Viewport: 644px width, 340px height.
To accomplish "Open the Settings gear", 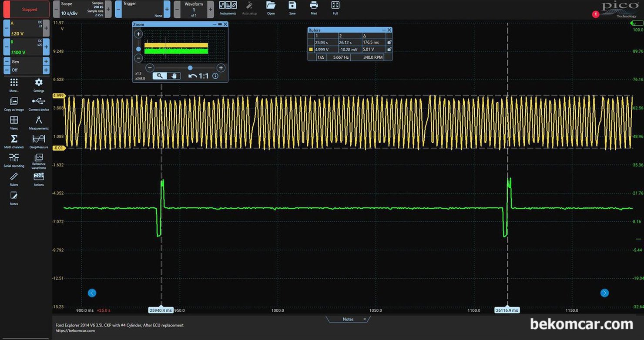I will [x=39, y=85].
